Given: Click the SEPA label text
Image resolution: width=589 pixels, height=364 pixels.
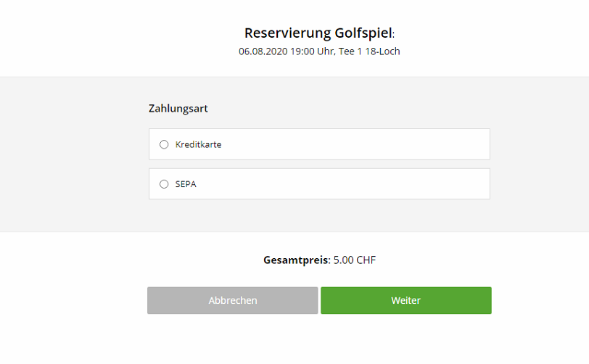Looking at the screenshot, I should click(x=186, y=184).
